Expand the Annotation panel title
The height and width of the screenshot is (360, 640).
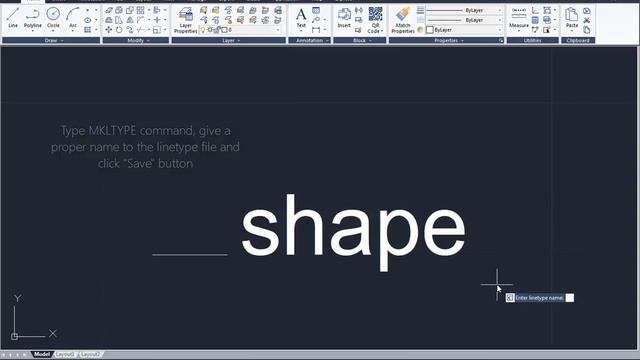309,40
